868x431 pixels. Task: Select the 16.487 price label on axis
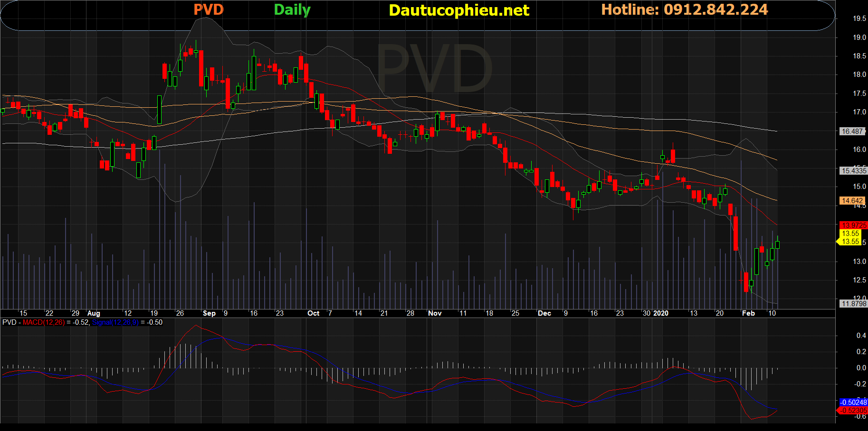coord(851,131)
